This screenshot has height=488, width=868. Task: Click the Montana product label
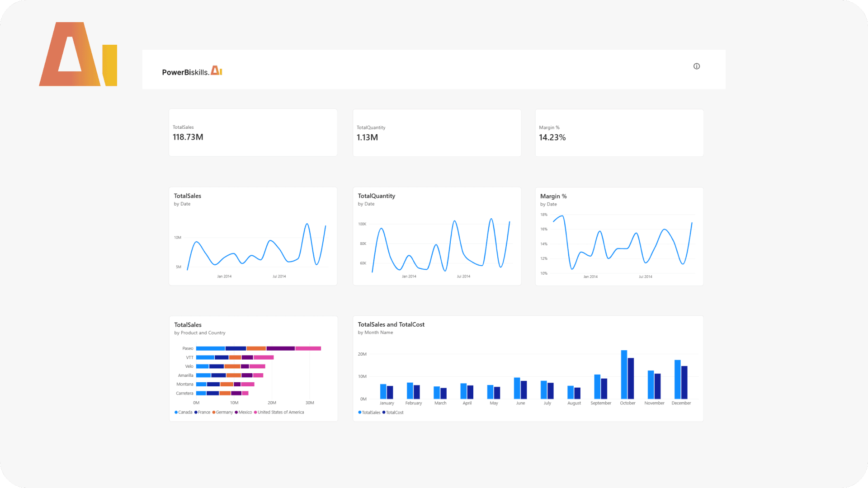click(x=184, y=385)
